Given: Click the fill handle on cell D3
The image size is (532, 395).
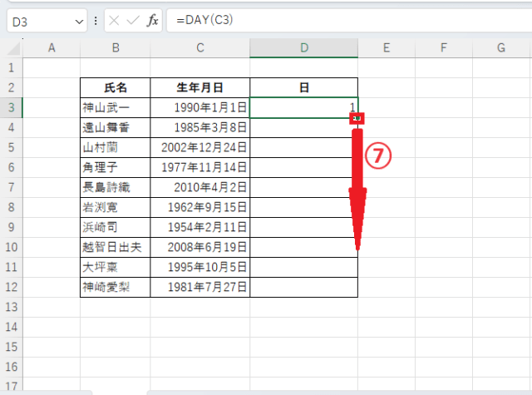Looking at the screenshot, I should click(x=357, y=118).
